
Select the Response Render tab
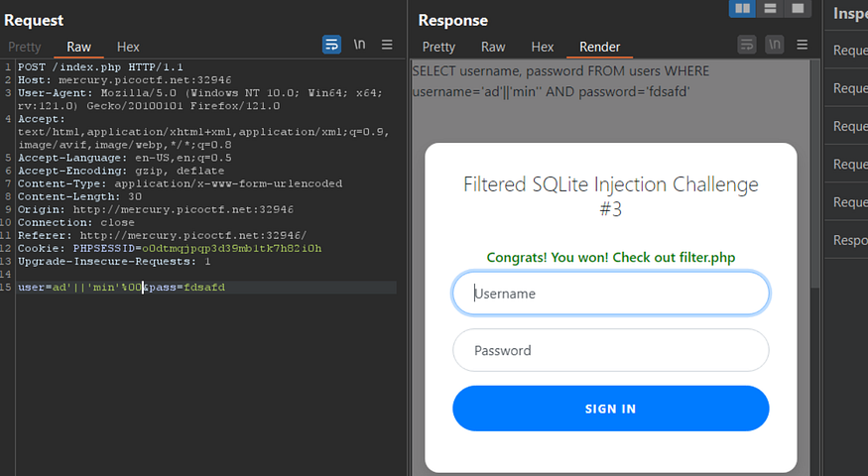[x=599, y=47]
